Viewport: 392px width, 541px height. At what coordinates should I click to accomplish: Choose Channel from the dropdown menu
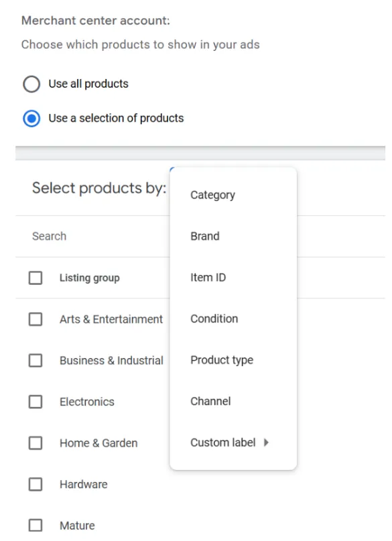coord(233,402)
